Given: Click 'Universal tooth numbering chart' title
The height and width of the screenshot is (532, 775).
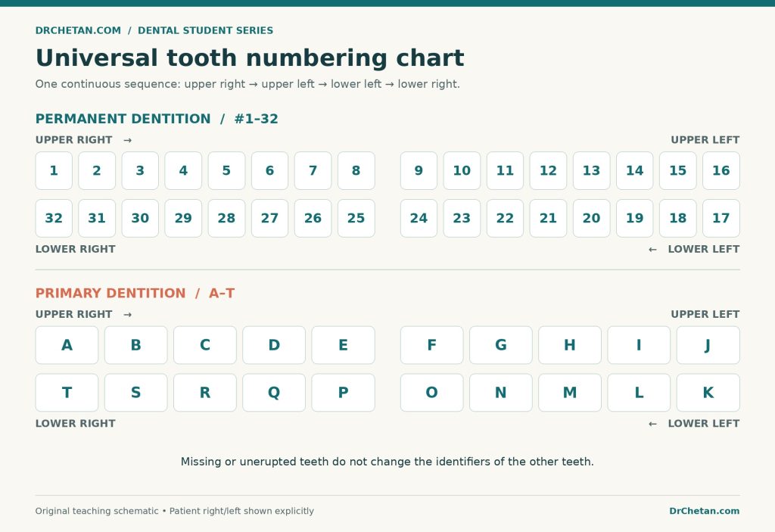Looking at the screenshot, I should [x=250, y=58].
